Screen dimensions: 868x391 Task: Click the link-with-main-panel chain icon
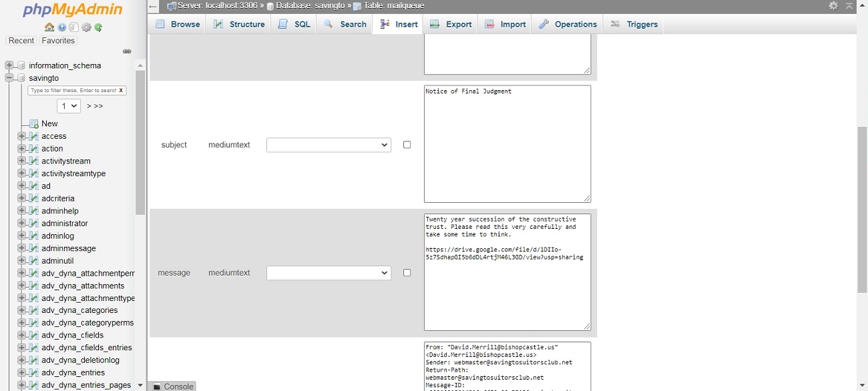127,51
